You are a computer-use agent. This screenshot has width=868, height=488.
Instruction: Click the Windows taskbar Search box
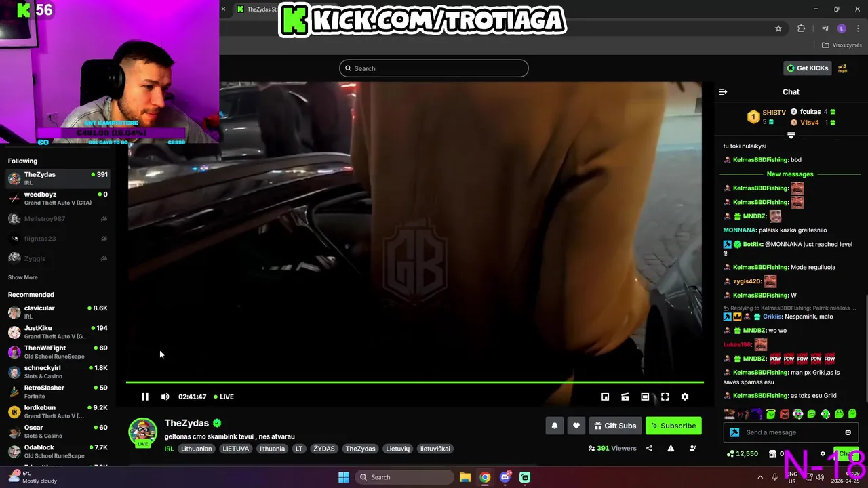[x=406, y=477]
